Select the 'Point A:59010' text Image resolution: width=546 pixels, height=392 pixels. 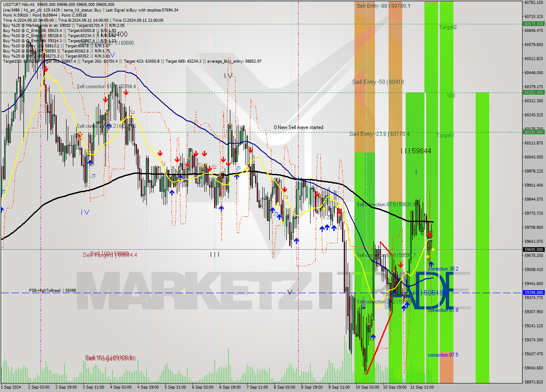(x=16, y=15)
